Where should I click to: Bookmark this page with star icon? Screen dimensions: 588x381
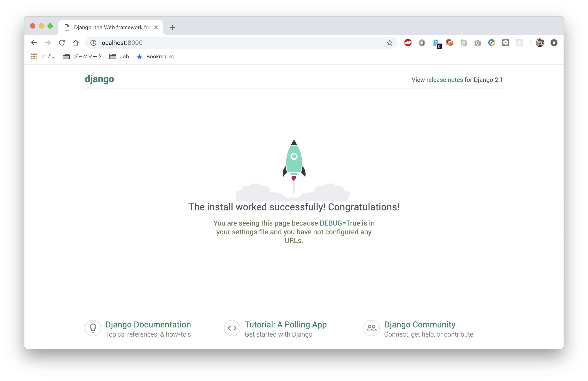point(389,43)
